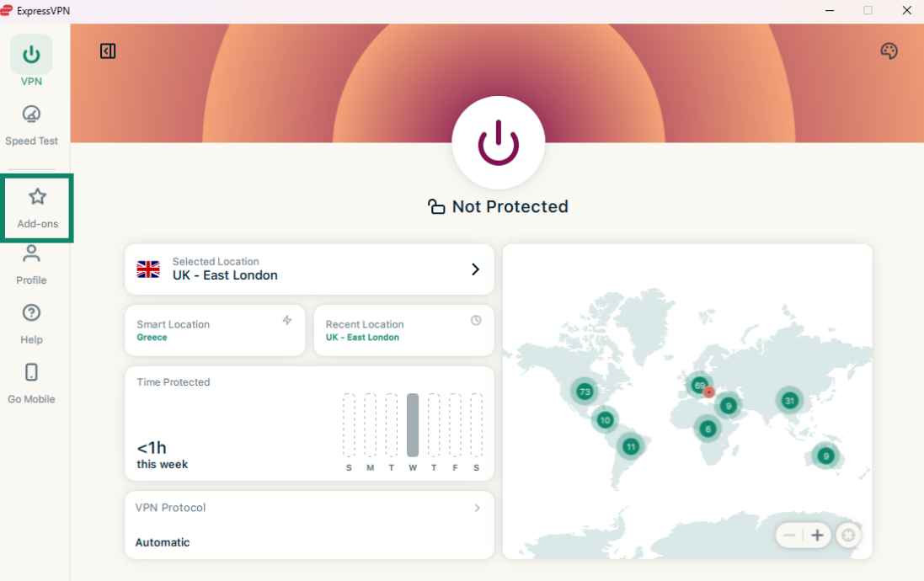Open the Add-ons star icon

(37, 197)
